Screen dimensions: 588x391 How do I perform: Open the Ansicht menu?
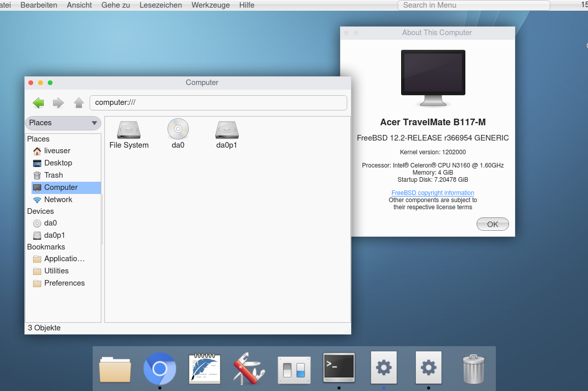79,5
